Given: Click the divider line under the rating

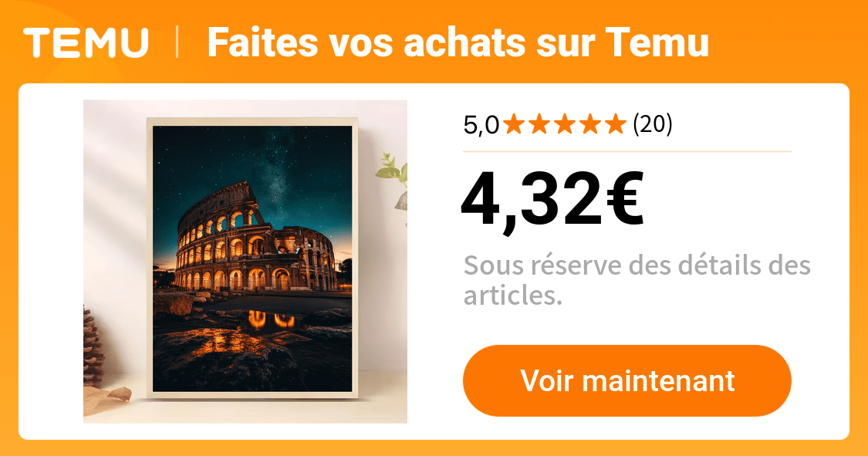Looking at the screenshot, I should pos(627,151).
